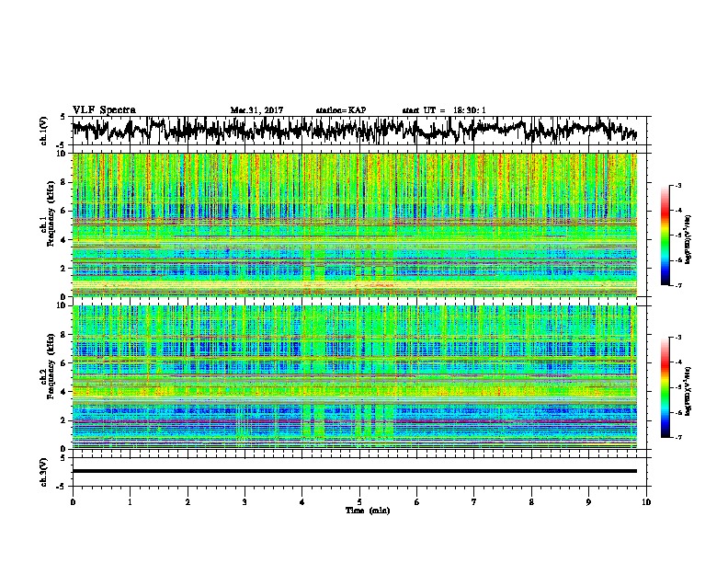The image size is (728, 563).
Task: Click the ch.1 frequency tick label "8"
Action: [x=63, y=182]
